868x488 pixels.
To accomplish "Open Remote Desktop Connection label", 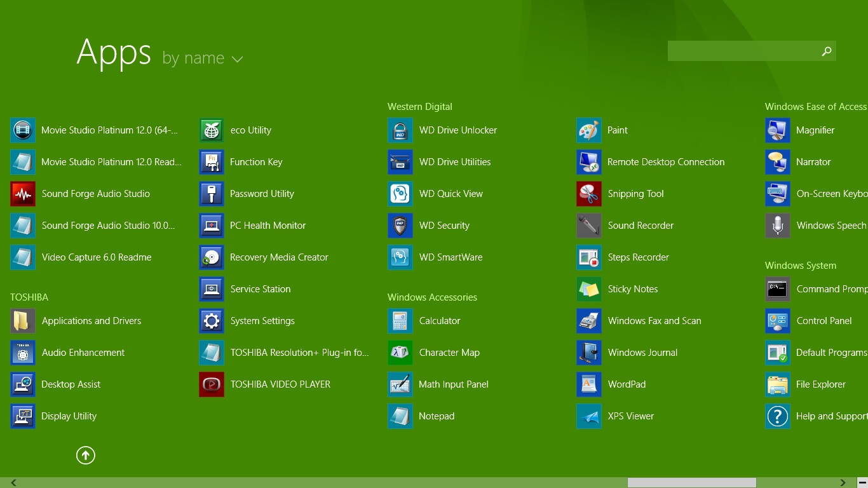I will 666,162.
